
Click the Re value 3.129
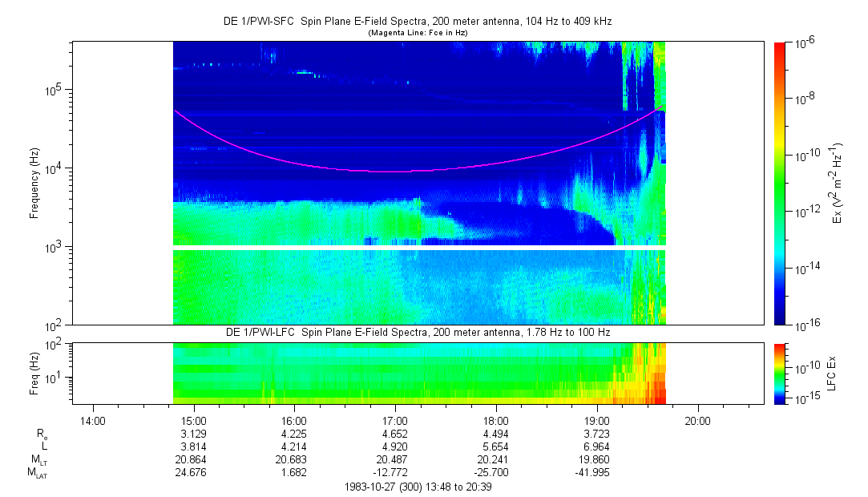click(194, 434)
